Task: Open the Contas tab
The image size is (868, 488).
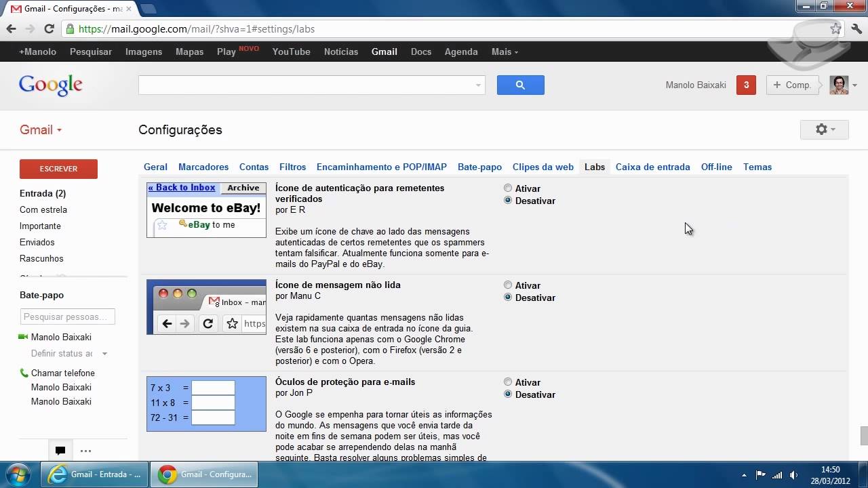Action: click(x=254, y=167)
